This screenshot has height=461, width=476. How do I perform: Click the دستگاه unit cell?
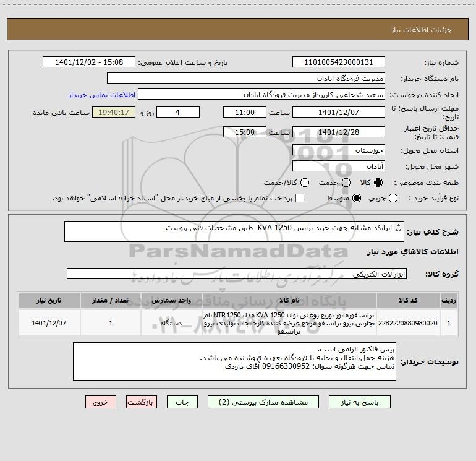click(171, 323)
